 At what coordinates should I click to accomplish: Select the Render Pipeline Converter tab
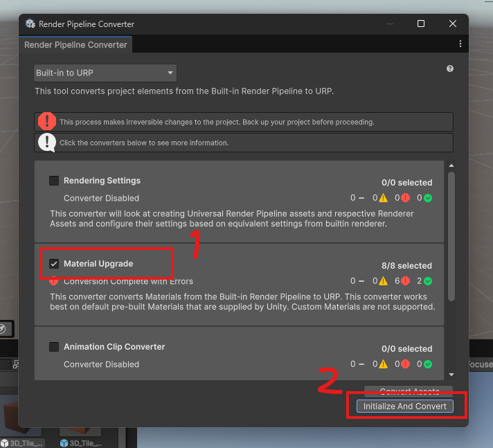(75, 45)
